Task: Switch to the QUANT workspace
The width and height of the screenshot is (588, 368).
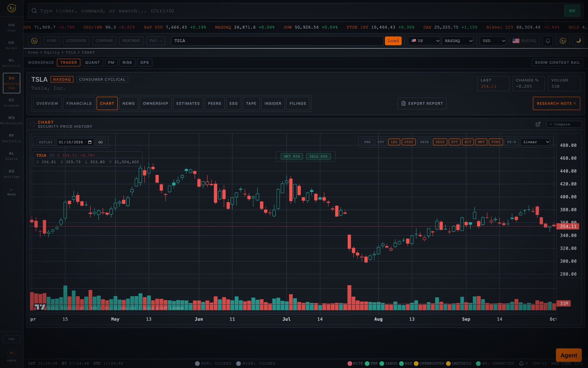Action: pyautogui.click(x=92, y=63)
